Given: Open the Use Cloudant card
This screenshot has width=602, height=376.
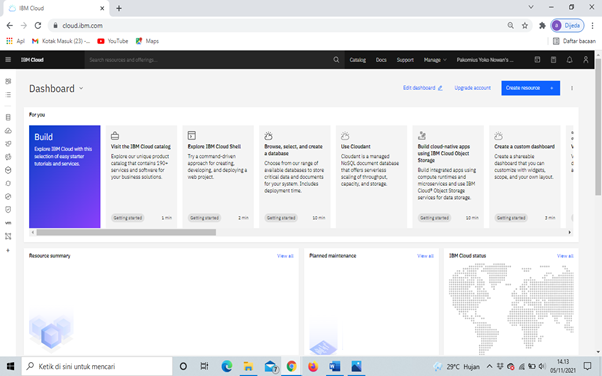Looking at the screenshot, I should [x=371, y=177].
